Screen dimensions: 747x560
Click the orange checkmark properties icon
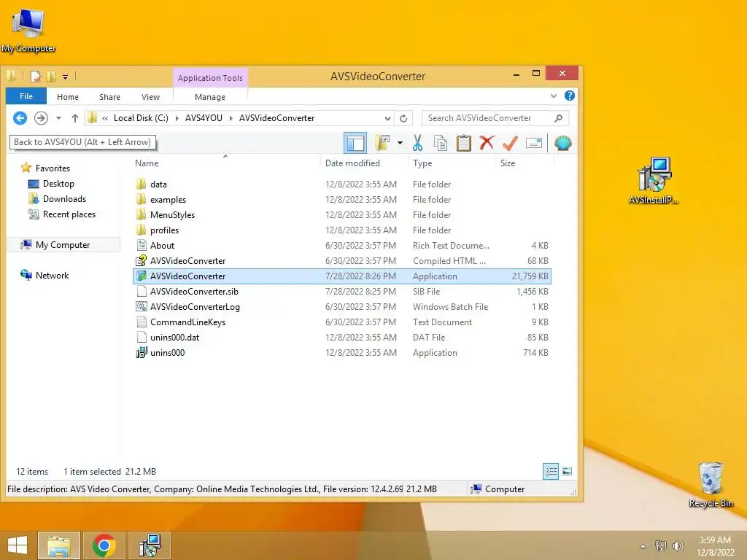[510, 143]
